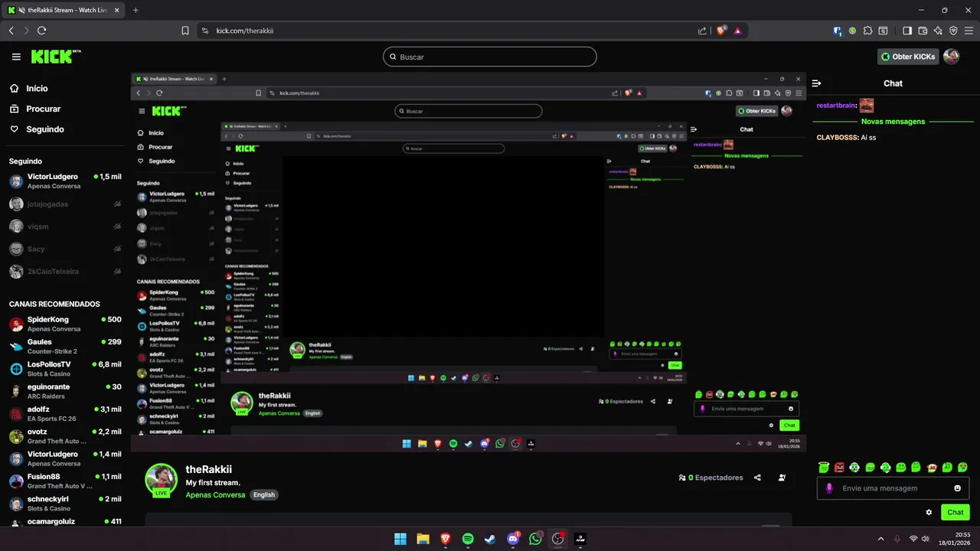Expand hidden system tray icons chevron
Viewport: 980px width, 551px height.
[880, 539]
